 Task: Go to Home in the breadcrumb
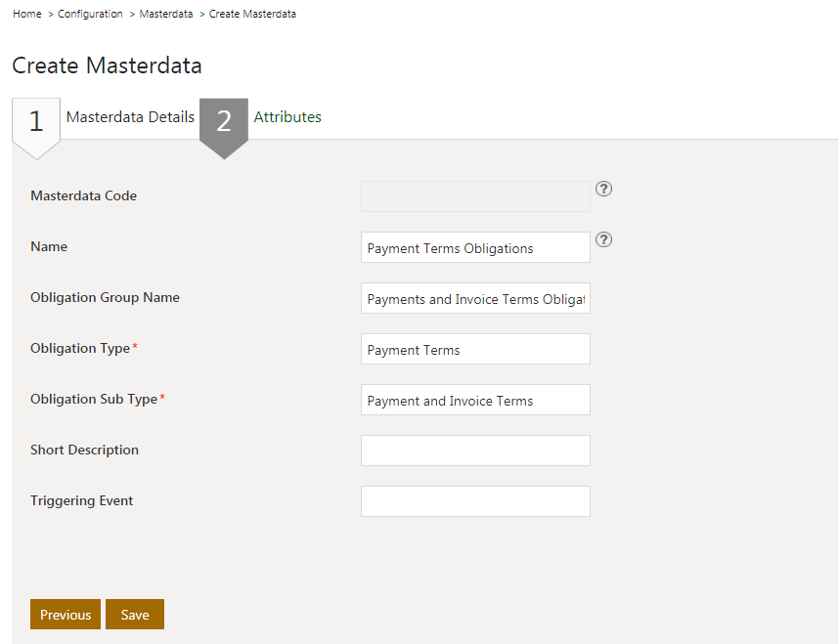tap(27, 15)
